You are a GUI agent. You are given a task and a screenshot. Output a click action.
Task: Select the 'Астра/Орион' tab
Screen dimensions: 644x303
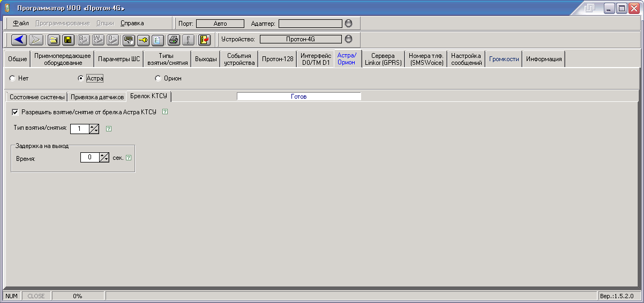point(347,58)
